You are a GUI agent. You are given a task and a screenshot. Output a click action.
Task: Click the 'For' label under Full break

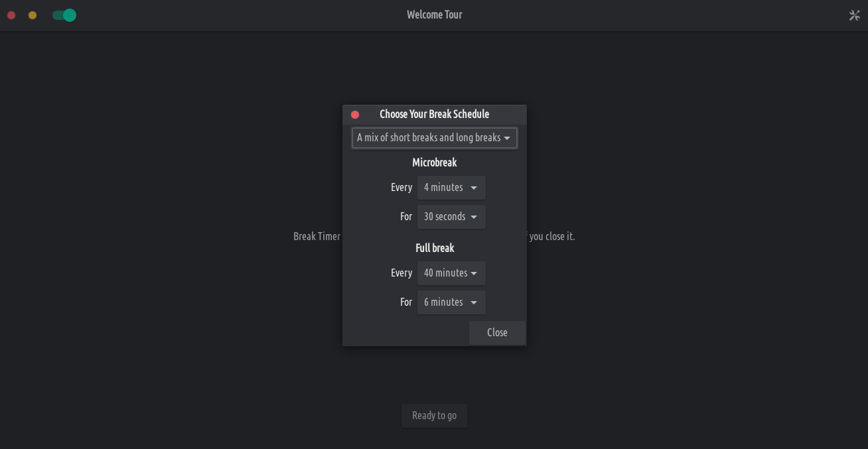click(x=406, y=302)
